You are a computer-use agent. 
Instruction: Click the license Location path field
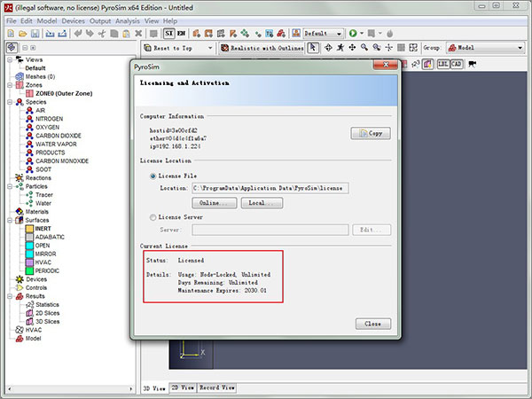(270, 188)
